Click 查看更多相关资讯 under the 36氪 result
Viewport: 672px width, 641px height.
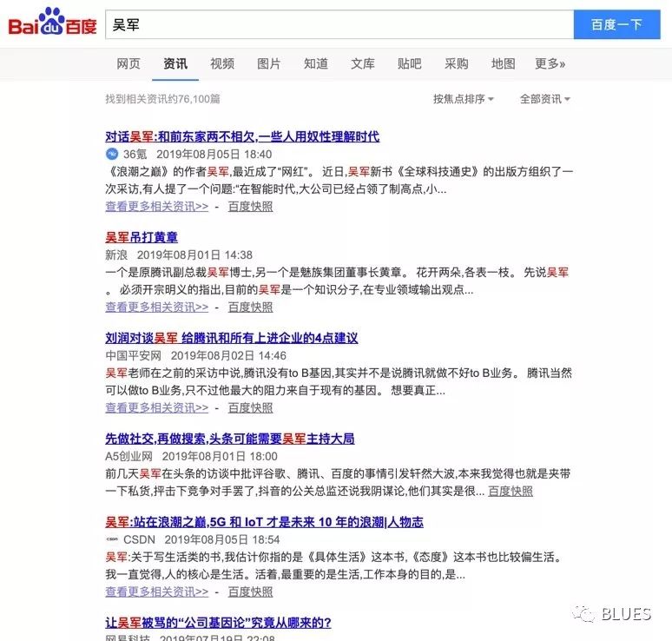coord(157,206)
